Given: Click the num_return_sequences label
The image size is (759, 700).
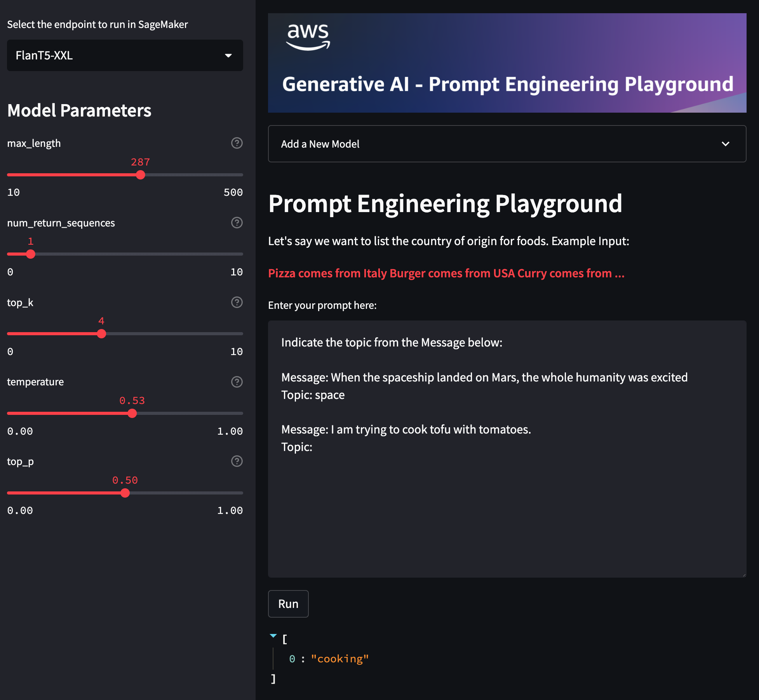Looking at the screenshot, I should (61, 223).
